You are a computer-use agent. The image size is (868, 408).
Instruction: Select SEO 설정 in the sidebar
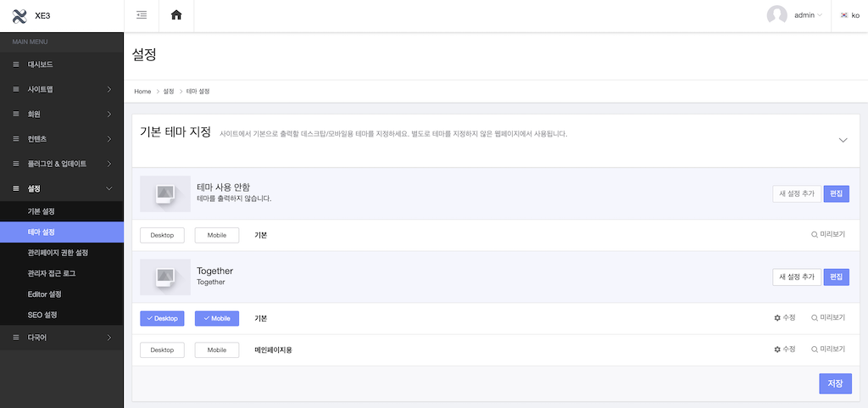[x=42, y=315]
